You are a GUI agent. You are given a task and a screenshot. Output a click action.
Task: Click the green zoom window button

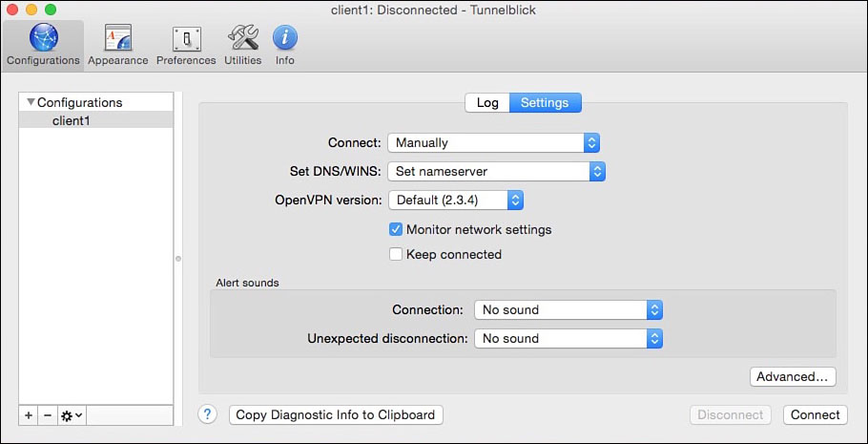click(51, 10)
